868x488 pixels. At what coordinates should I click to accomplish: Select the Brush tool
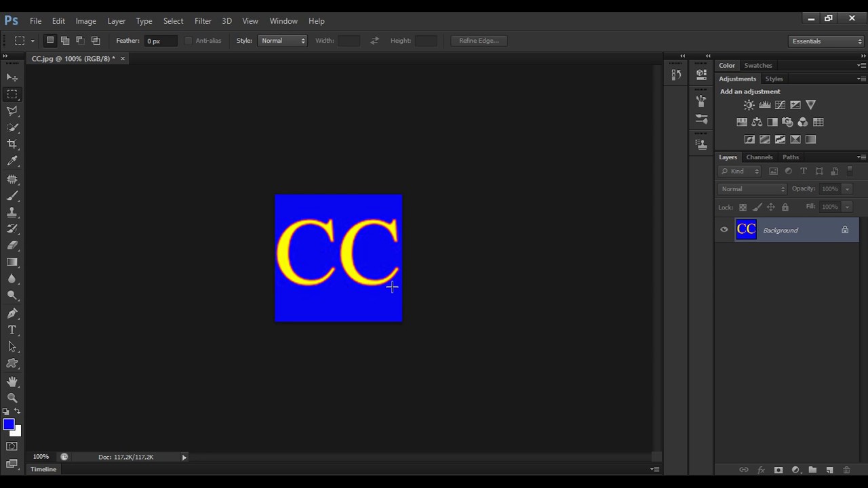click(x=12, y=196)
